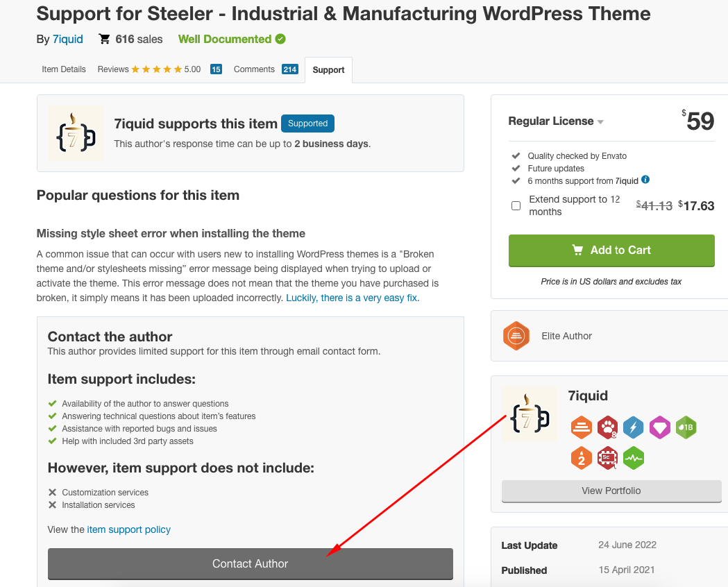Click the orange flame number 2 badge
Viewport: 728px width, 587px height.
(582, 459)
